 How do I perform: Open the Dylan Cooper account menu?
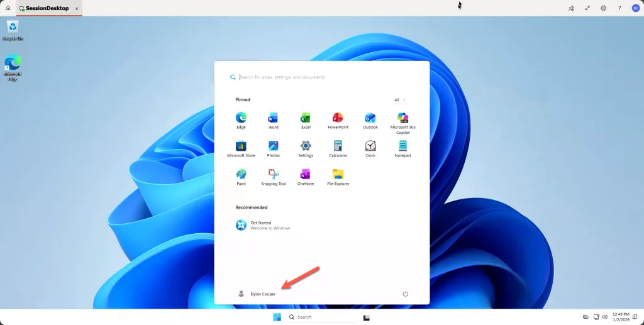[x=257, y=294]
